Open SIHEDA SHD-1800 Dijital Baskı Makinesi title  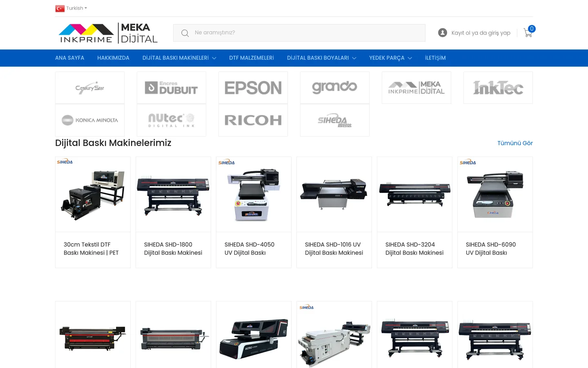173,249
